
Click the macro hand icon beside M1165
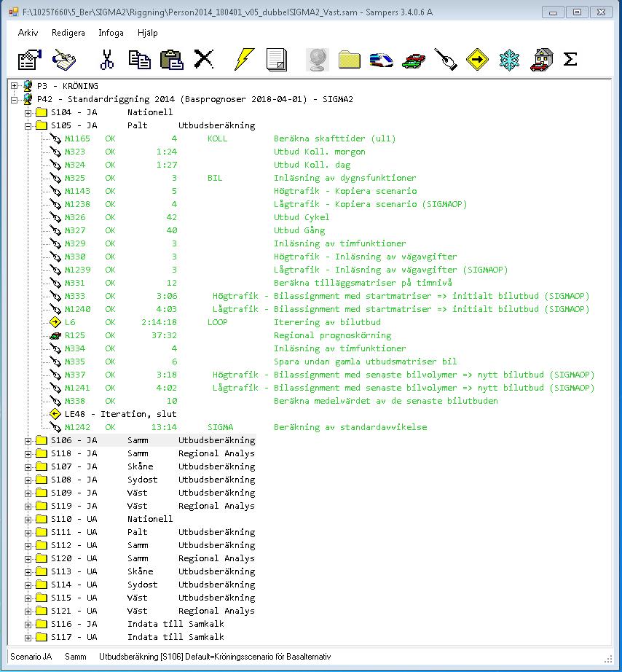pos(55,138)
